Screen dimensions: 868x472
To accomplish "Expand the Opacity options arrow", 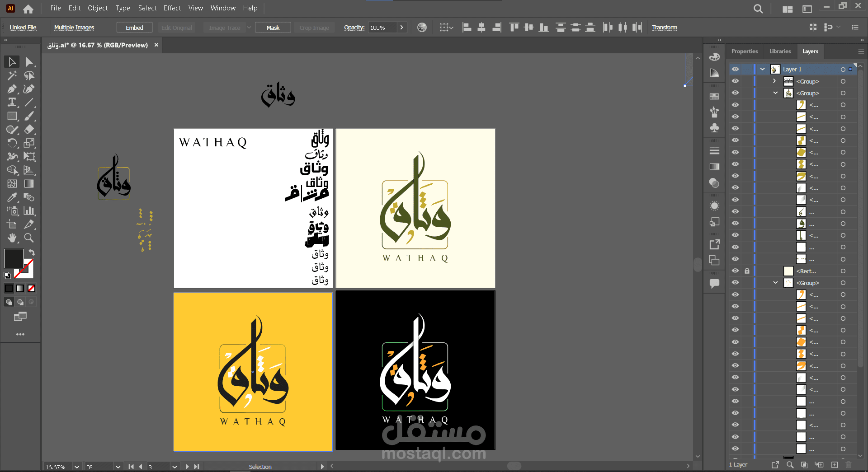I will [x=401, y=28].
